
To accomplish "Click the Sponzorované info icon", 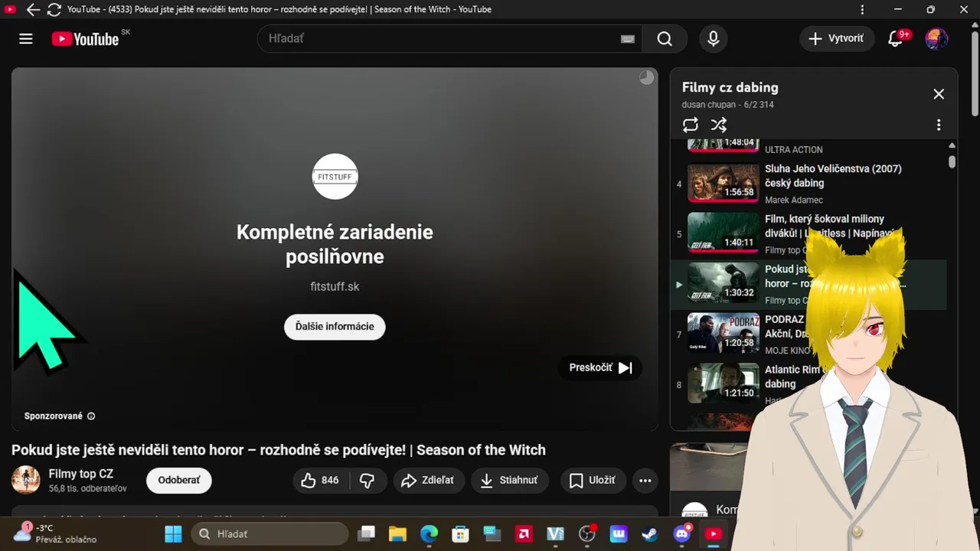I will coord(91,416).
